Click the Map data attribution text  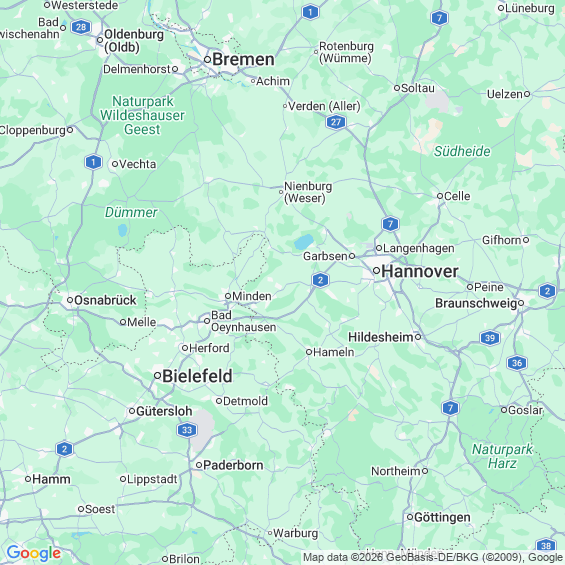tap(433, 557)
